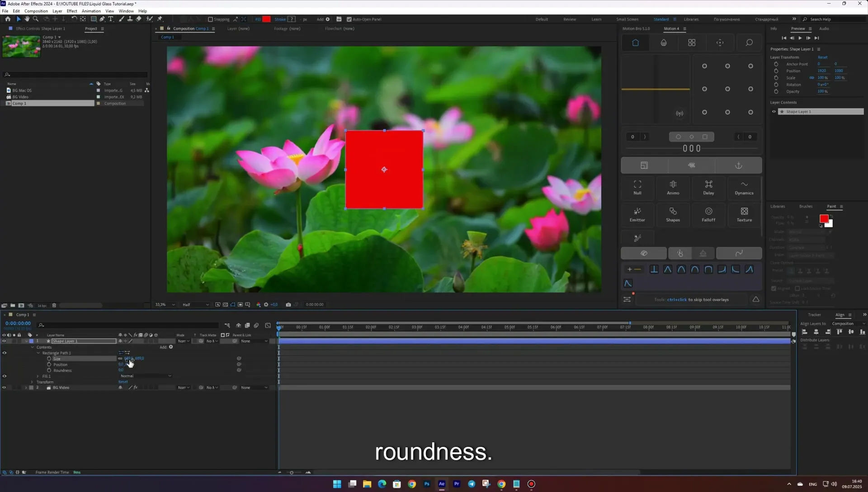Open the Animation menu
Image resolution: width=868 pixels, height=492 pixels.
[x=91, y=11]
